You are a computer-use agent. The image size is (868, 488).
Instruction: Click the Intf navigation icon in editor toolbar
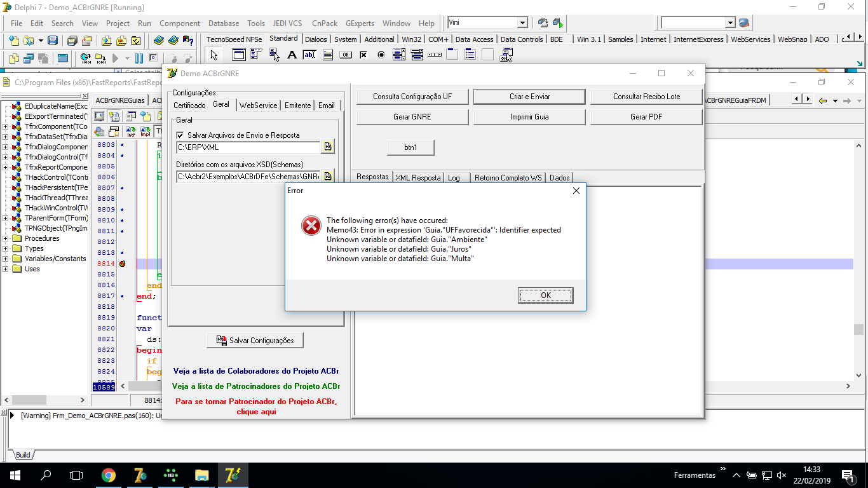click(x=131, y=132)
